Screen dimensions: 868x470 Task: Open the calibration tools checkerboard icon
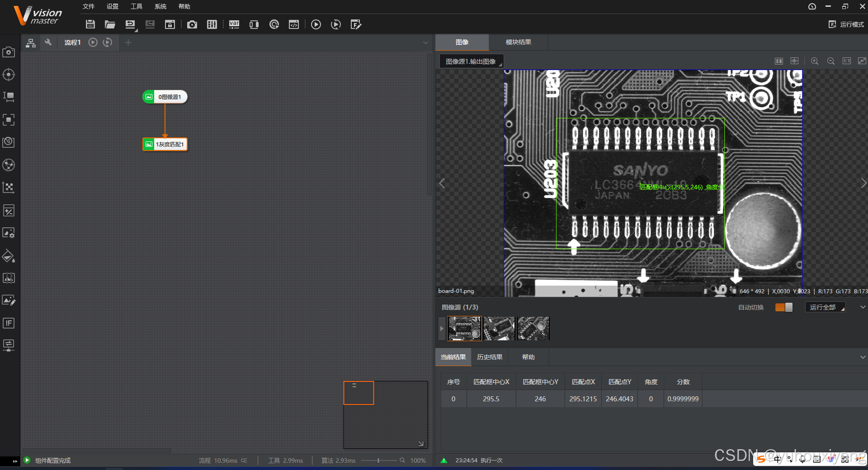click(9, 188)
